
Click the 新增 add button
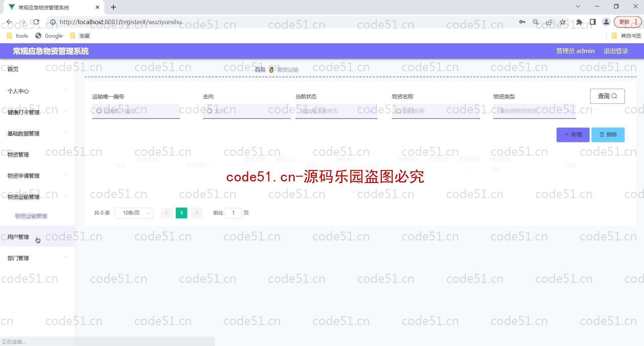click(573, 135)
